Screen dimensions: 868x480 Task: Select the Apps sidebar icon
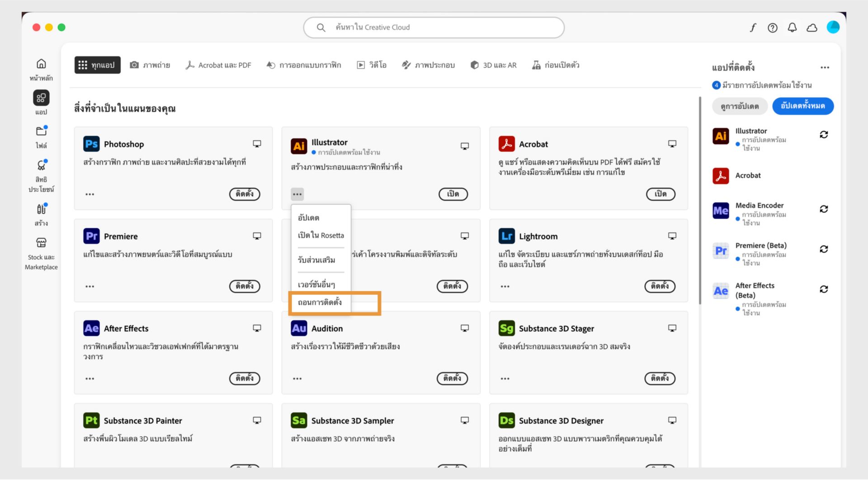41,98
